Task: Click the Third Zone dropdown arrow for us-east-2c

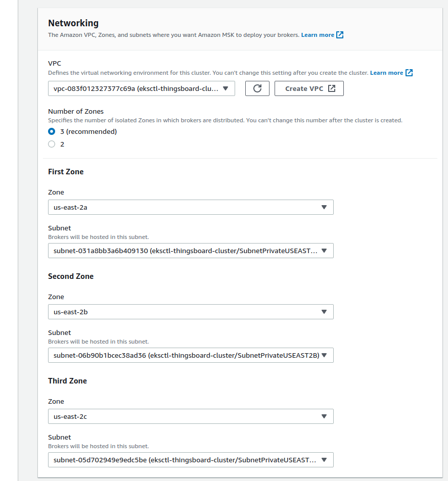Action: click(x=324, y=416)
